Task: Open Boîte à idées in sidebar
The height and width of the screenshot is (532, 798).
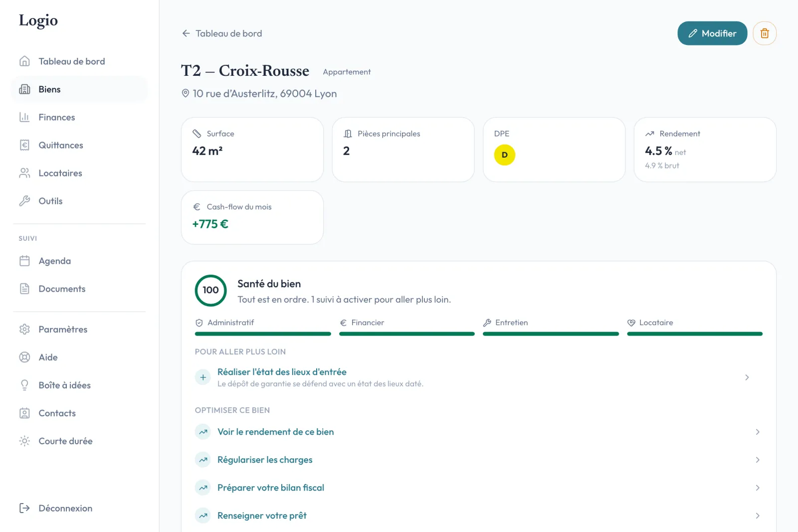Action: [x=80, y=385]
